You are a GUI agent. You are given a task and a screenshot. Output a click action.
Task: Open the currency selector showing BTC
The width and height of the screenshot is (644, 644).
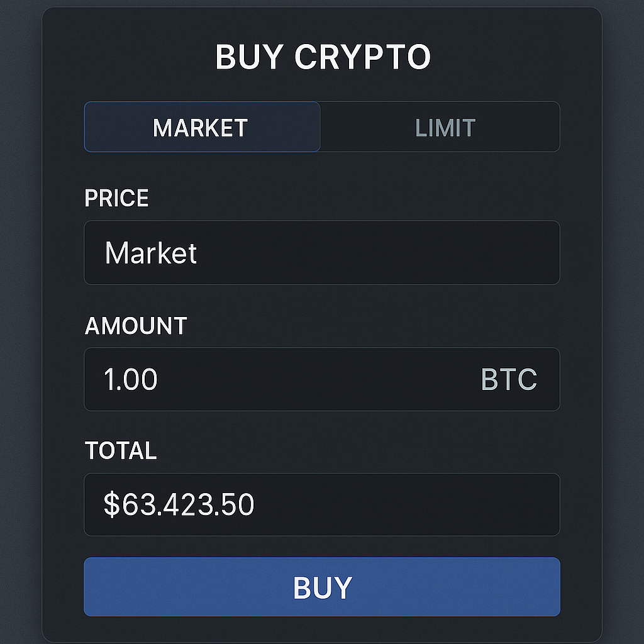(508, 379)
